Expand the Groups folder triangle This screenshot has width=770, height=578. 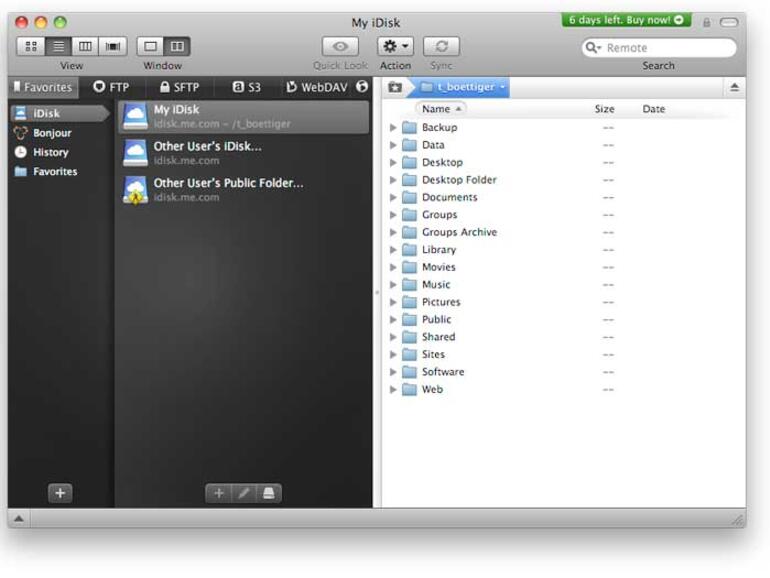pos(393,215)
